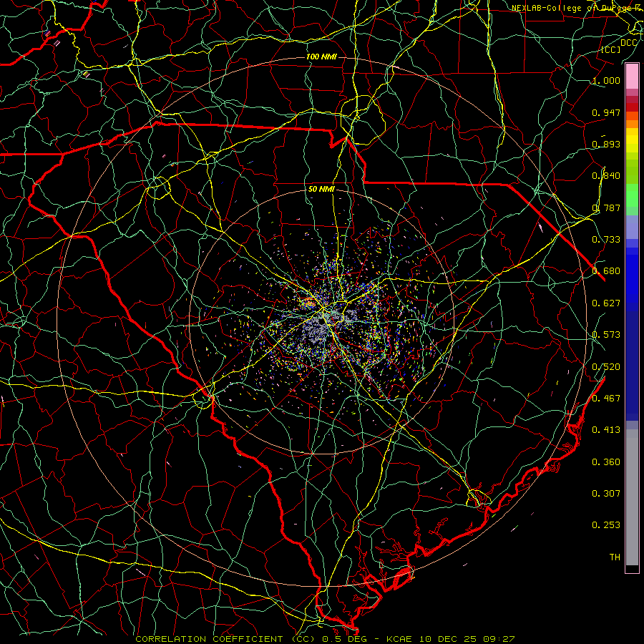Select the 0.840 legend value
644x644 pixels.
pos(606,176)
